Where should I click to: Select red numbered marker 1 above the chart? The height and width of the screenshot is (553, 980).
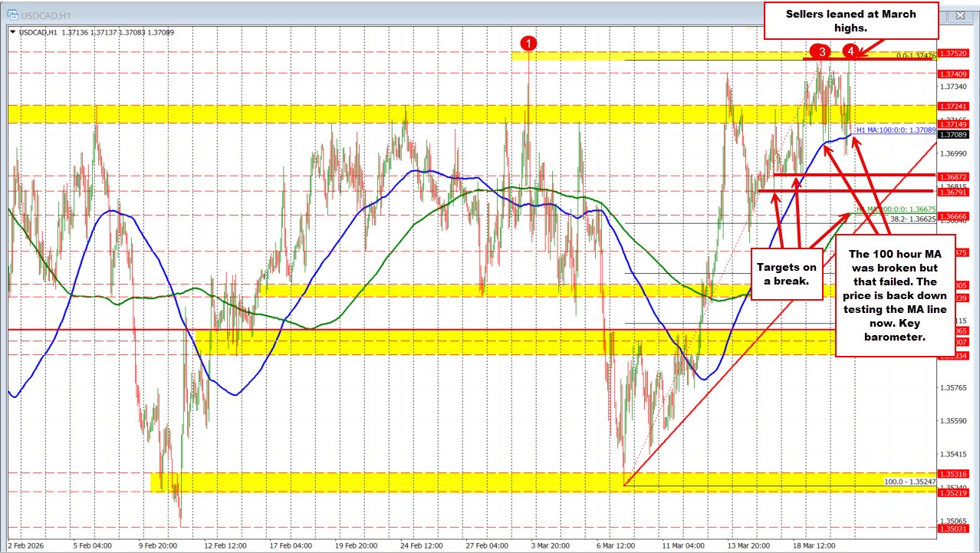click(530, 45)
